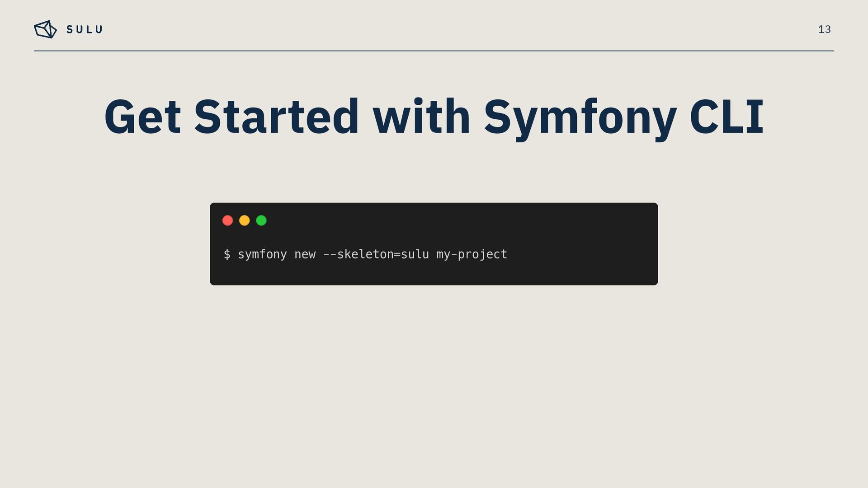
Task: Click the "--skeleton=sulu" option text
Action: 376,254
